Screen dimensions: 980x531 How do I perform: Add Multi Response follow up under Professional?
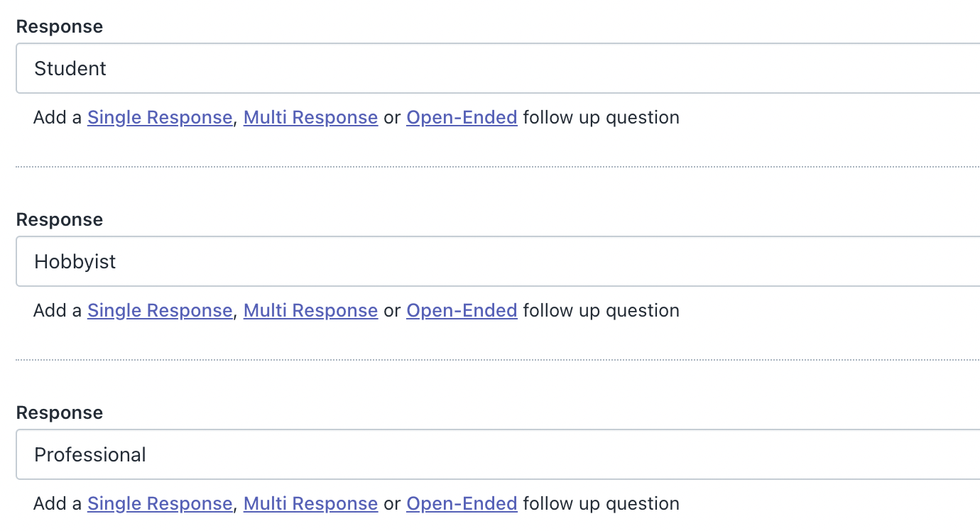point(310,503)
